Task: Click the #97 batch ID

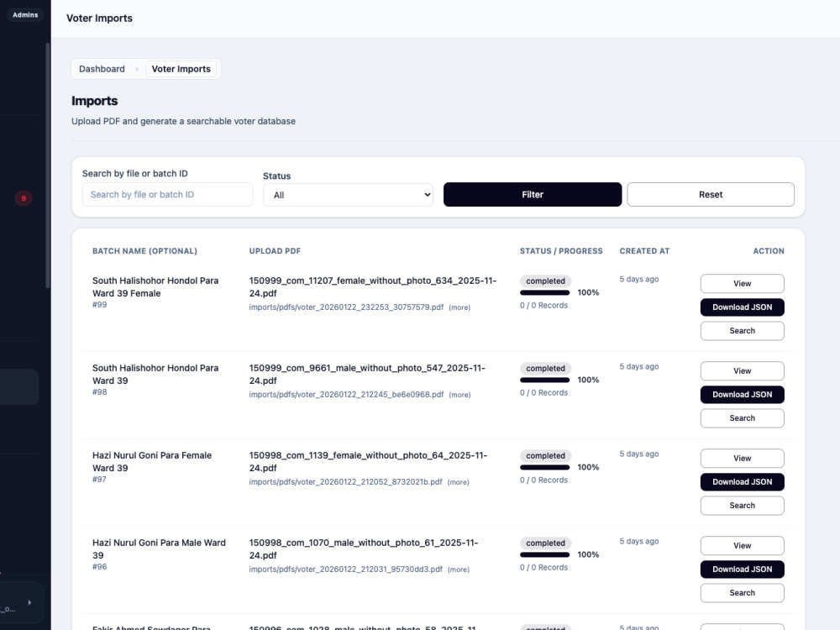Action: [x=99, y=479]
